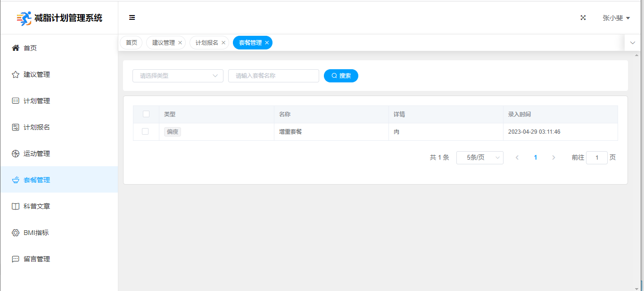The height and width of the screenshot is (291, 644).
Task: Toggle the sidebar collapse hamburger icon
Action: [132, 17]
